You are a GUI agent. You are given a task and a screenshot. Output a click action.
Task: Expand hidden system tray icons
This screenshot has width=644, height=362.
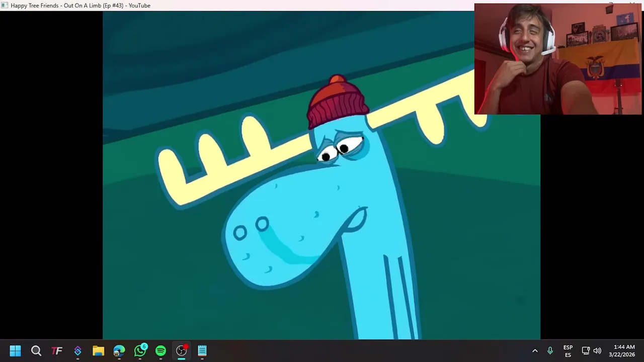(535, 350)
